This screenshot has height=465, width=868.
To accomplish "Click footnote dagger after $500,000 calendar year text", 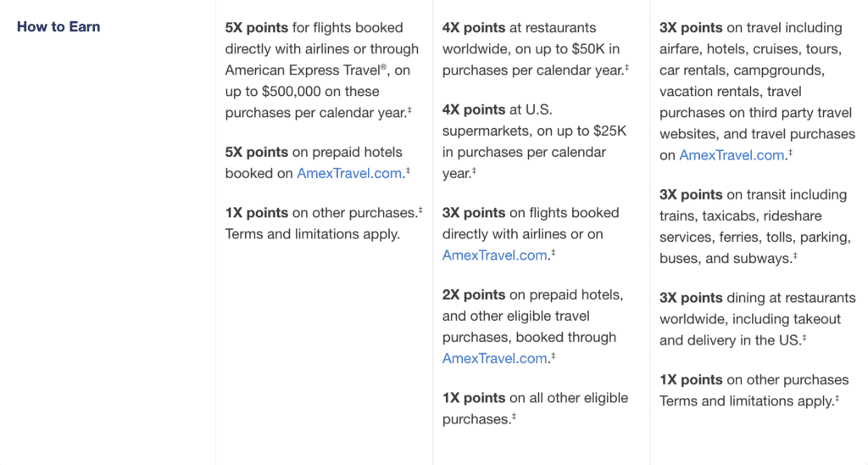I will tap(409, 109).
